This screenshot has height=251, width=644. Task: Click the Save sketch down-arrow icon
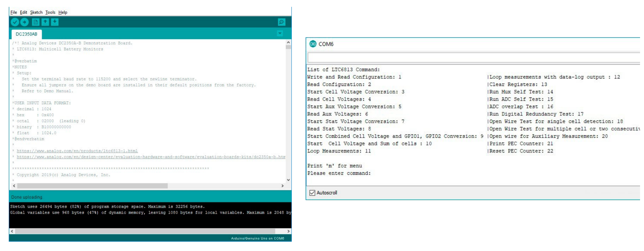(x=55, y=22)
